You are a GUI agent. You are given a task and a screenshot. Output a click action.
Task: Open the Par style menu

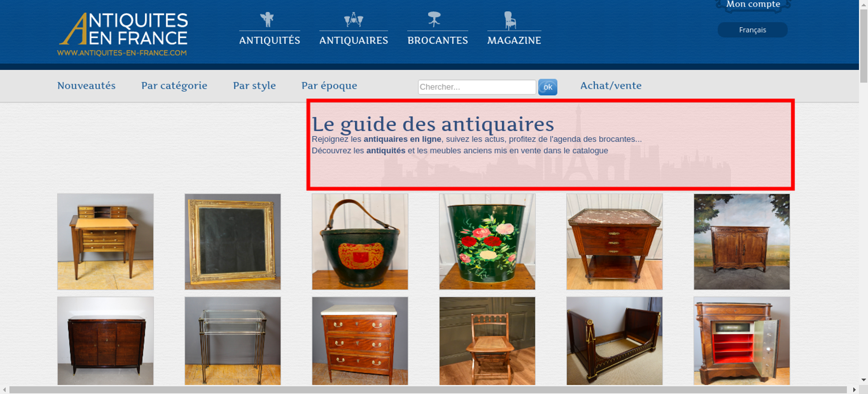[x=254, y=86]
